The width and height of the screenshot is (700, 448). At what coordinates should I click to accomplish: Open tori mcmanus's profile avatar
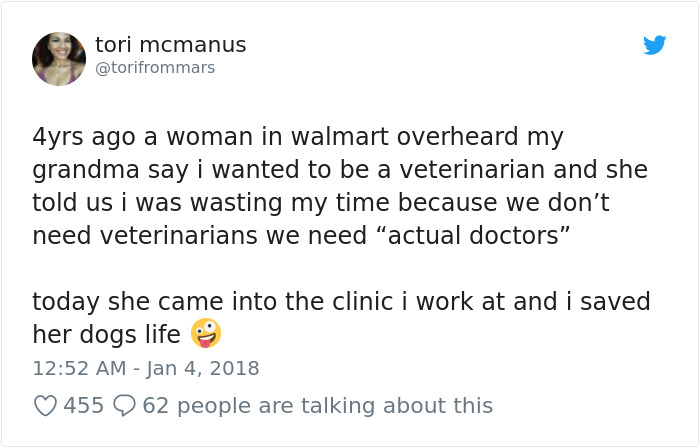[x=59, y=58]
